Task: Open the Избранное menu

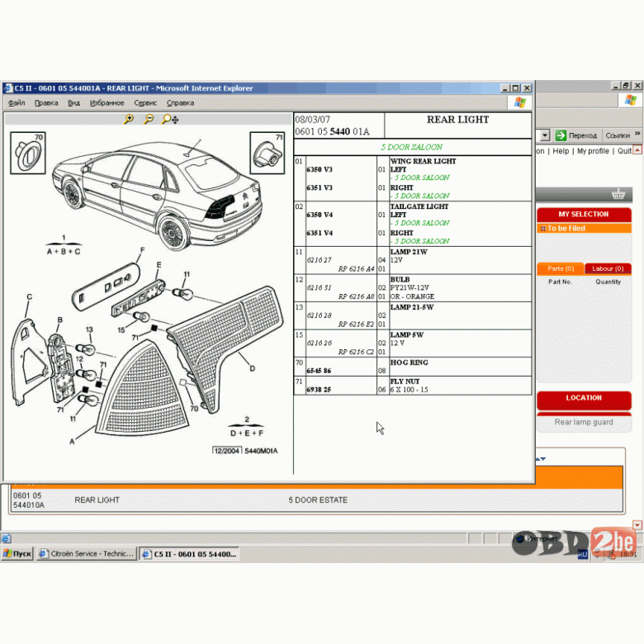Action: click(107, 103)
